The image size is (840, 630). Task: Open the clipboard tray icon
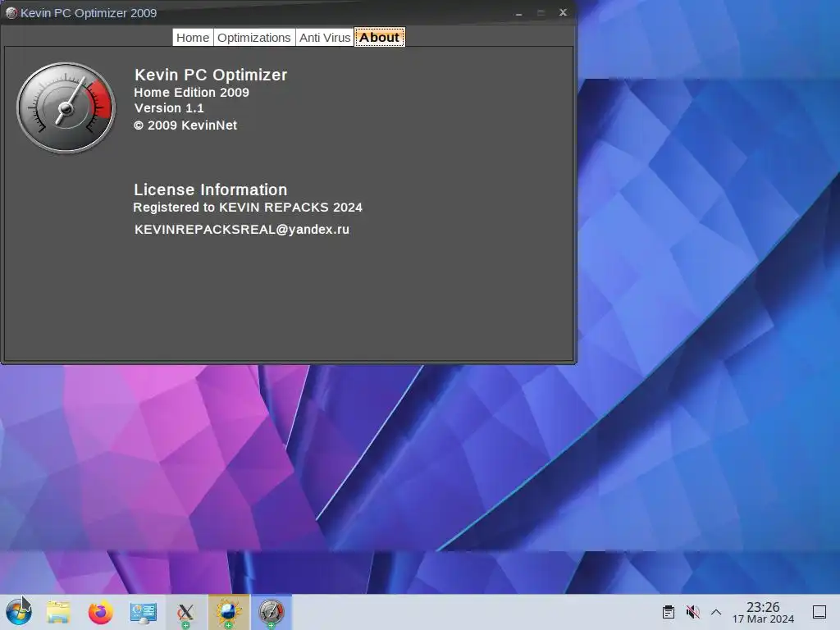668,612
